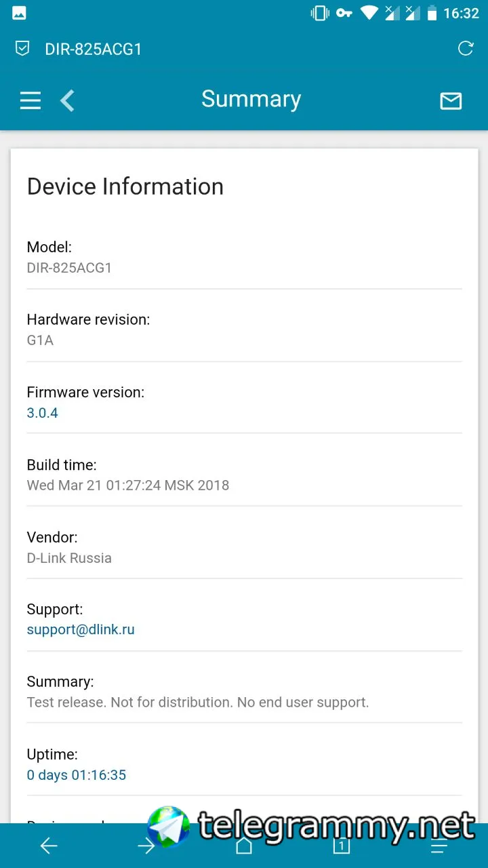Open support@dlink.ru email link
Viewport: 488px width, 868px height.
(x=81, y=629)
